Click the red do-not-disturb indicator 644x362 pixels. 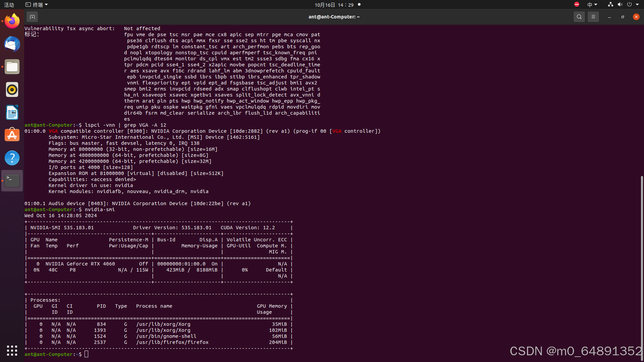click(x=577, y=4)
